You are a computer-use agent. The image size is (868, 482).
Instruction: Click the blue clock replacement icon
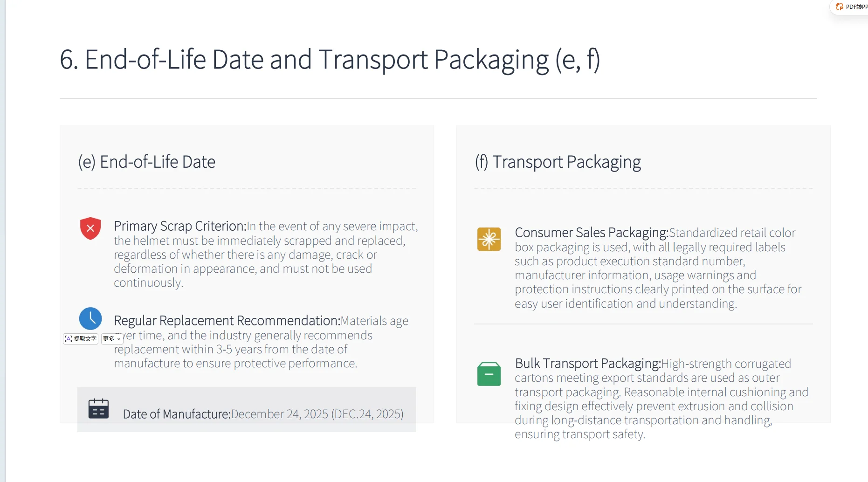(x=90, y=318)
